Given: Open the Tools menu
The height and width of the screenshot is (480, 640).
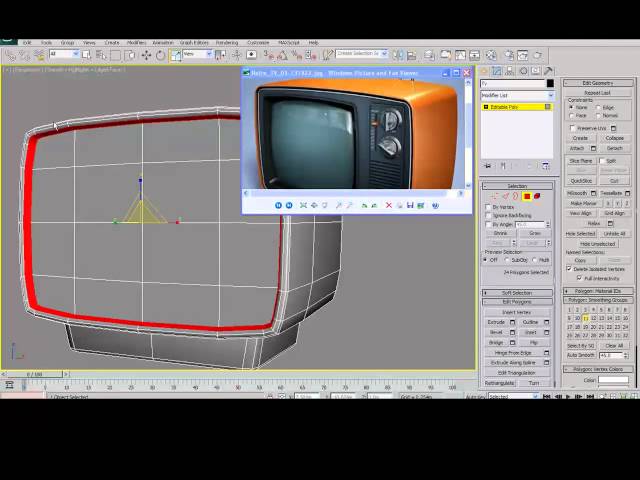Looking at the screenshot, I should [x=46, y=42].
